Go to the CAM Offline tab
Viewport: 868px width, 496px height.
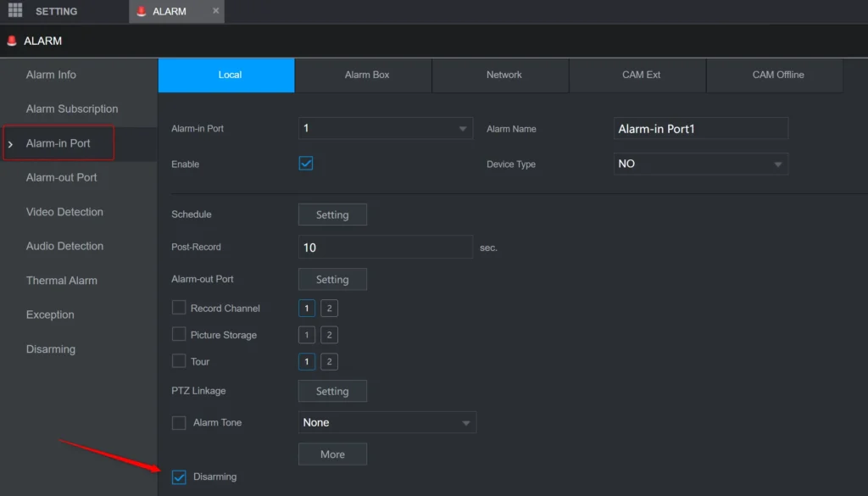(775, 75)
